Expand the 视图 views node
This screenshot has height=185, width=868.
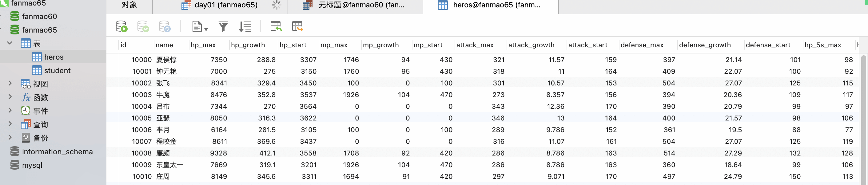click(x=10, y=83)
